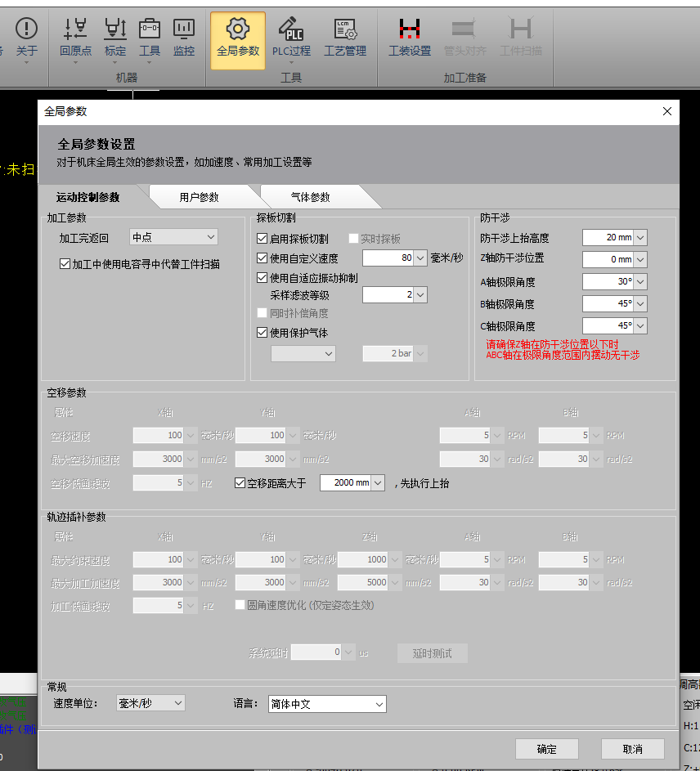The height and width of the screenshot is (771, 700).
Task: Open the 加工完返回 dropdown
Action: coord(173,237)
